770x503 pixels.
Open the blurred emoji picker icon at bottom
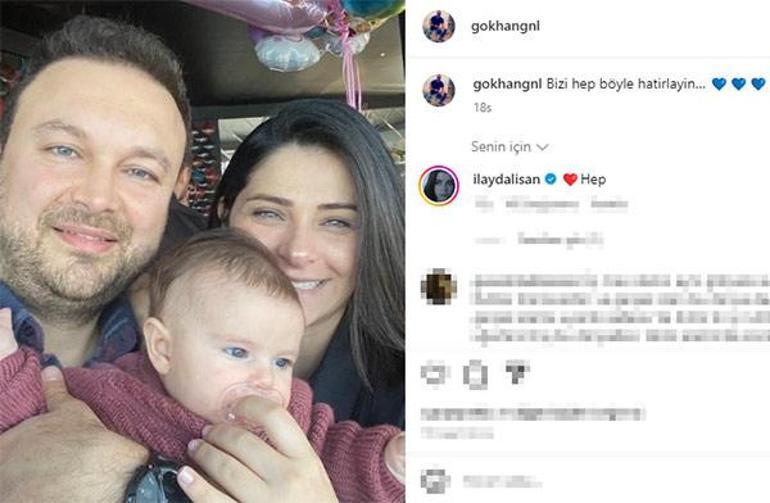(435, 481)
